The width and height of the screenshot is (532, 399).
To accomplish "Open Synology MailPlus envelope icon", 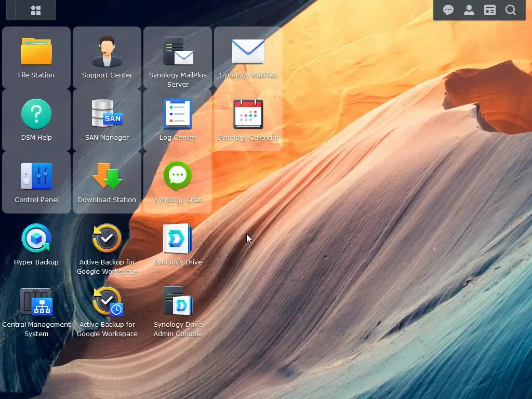I will (x=248, y=51).
